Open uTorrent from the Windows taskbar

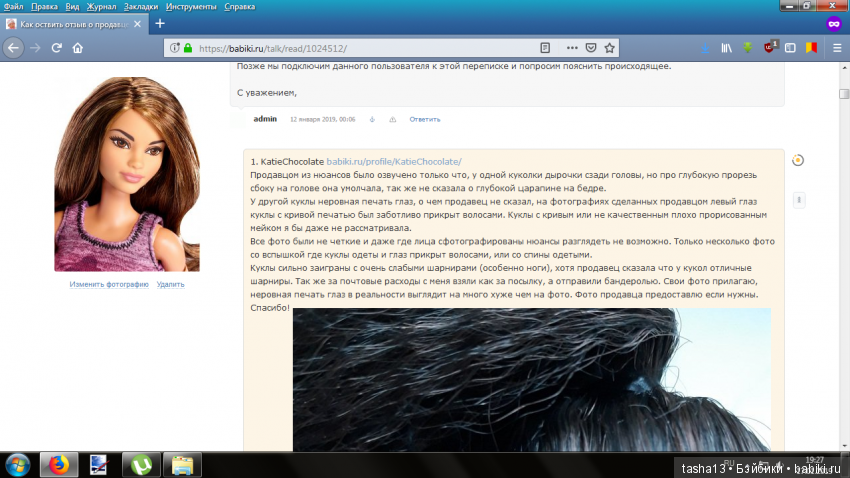pyautogui.click(x=141, y=464)
